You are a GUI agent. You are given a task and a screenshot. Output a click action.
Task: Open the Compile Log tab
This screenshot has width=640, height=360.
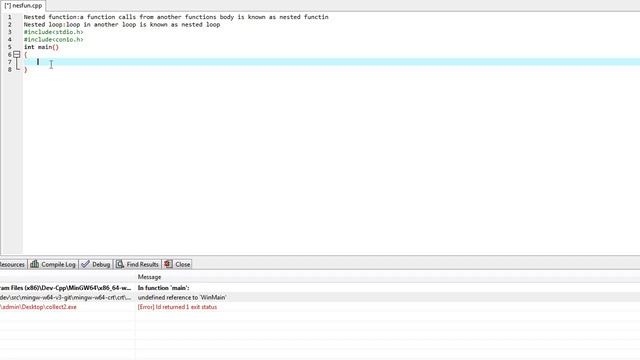pos(53,264)
